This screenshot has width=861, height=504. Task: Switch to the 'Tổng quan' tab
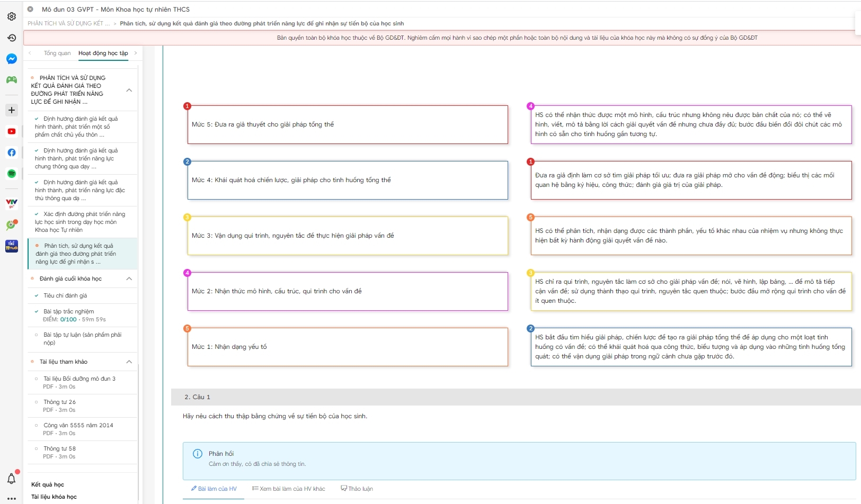(x=57, y=53)
